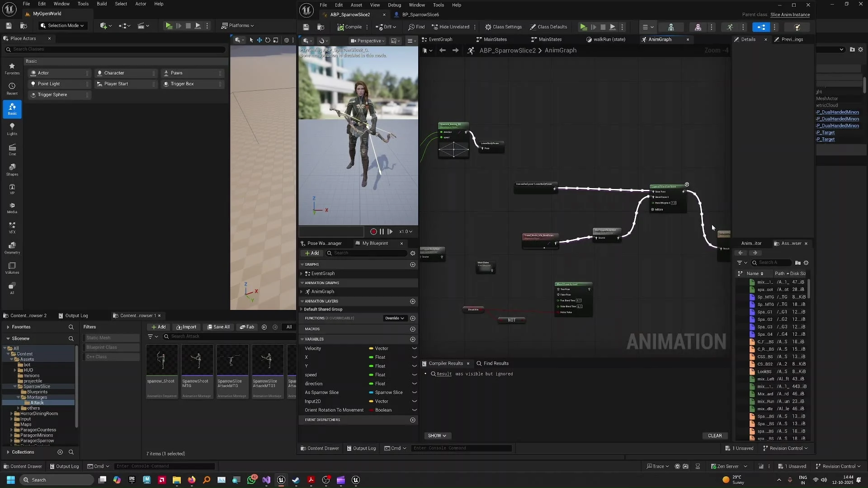Open Build menu in main editor
868x488 pixels.
pyautogui.click(x=102, y=4)
